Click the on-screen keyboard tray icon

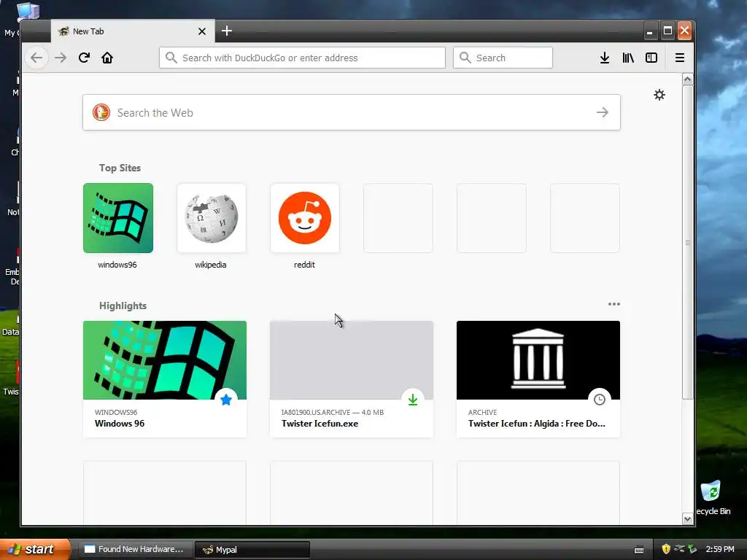[x=639, y=550]
